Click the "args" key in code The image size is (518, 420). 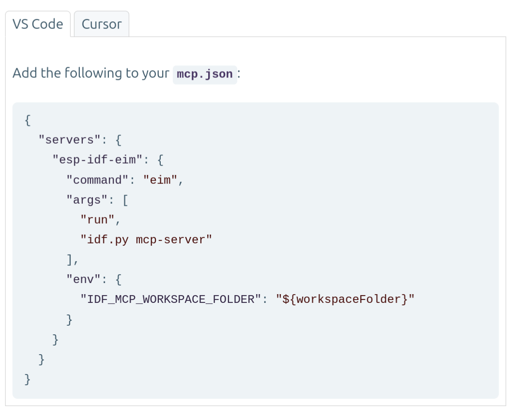coord(87,200)
